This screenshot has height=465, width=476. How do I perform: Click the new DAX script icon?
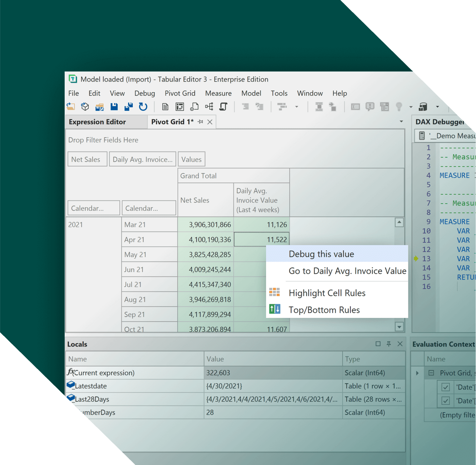[x=194, y=107]
